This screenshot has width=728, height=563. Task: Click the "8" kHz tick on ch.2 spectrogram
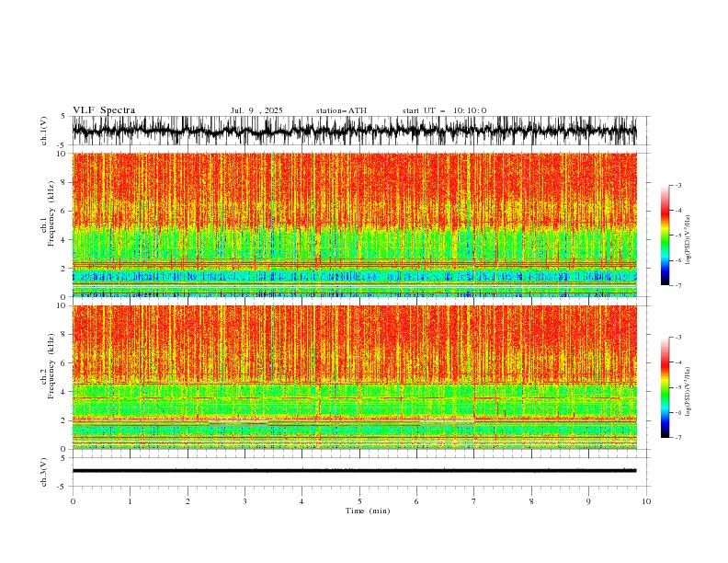(x=64, y=334)
